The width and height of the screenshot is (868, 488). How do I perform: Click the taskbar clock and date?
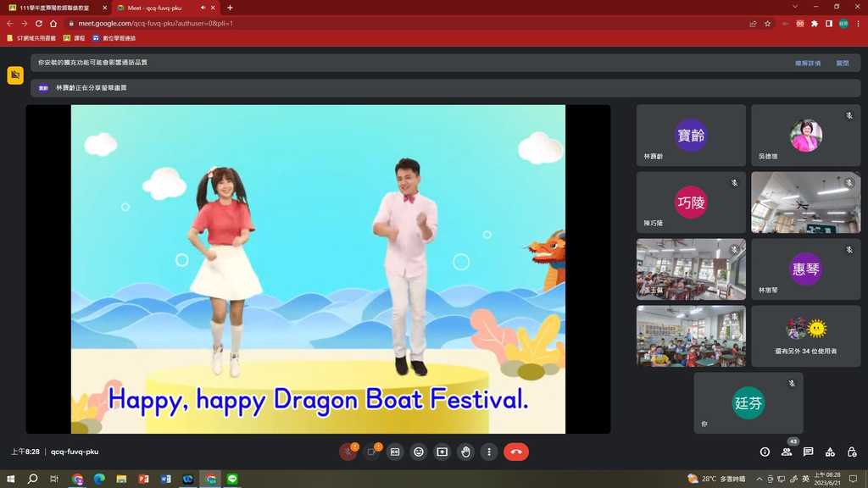827,479
